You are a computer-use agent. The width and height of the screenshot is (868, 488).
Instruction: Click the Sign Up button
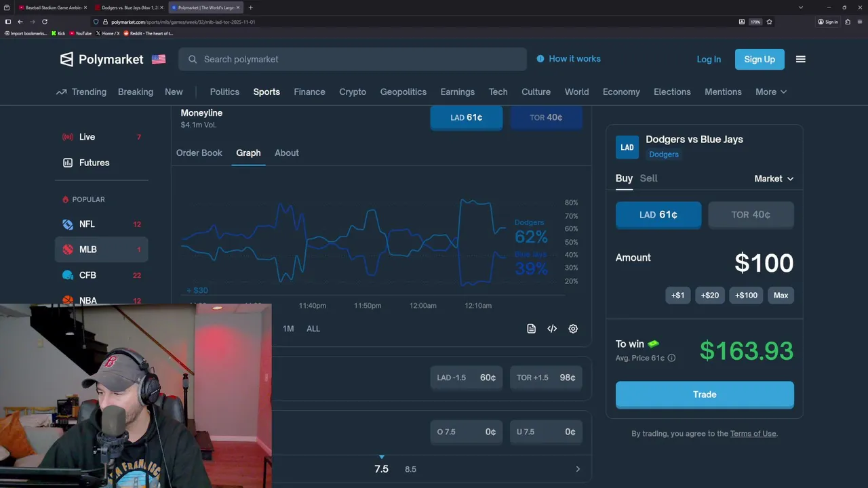tap(759, 59)
